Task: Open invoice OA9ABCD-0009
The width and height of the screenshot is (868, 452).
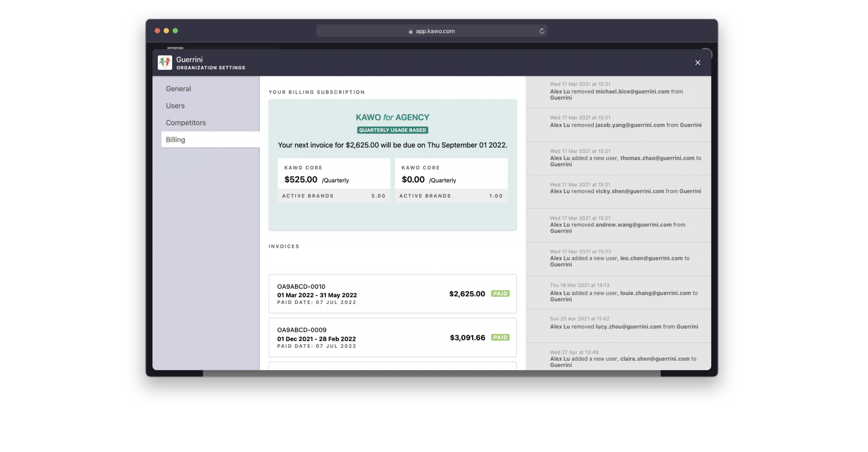Action: 392,337
